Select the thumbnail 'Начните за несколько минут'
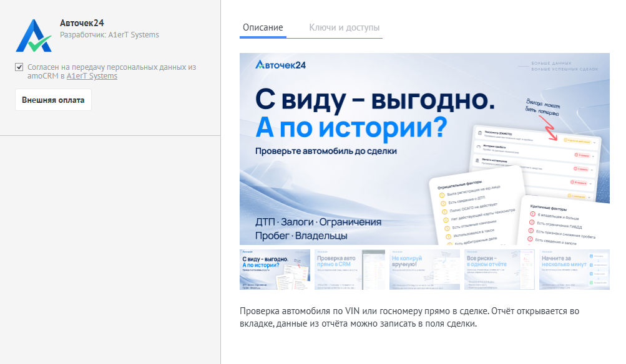626x364 pixels. click(574, 269)
